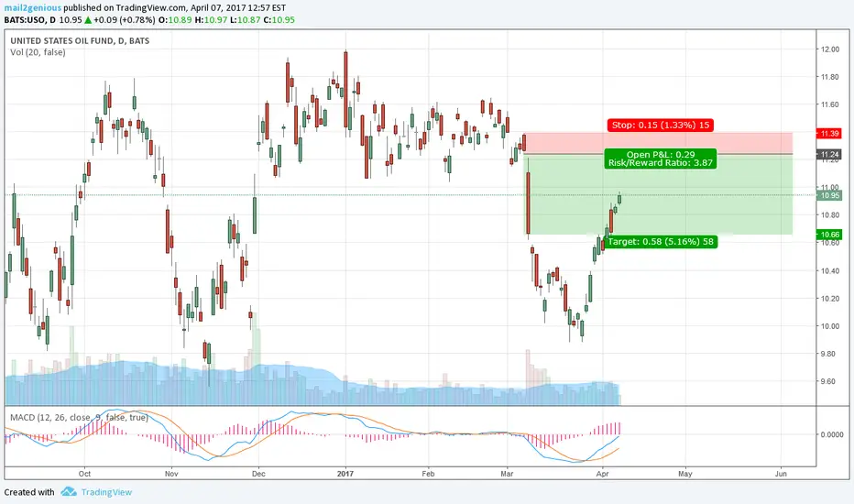Click the 10.66 target price tag
This screenshot has width=854, height=504.
[829, 235]
